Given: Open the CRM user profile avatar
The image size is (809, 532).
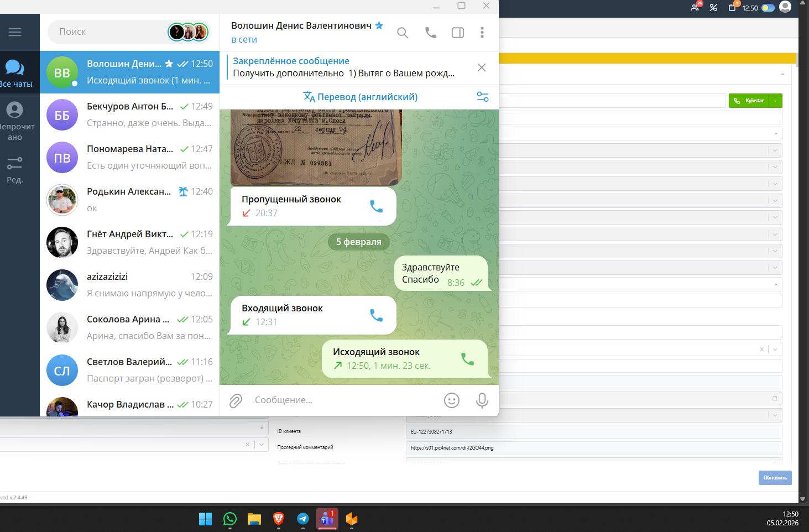Looking at the screenshot, I should tap(785, 7).
